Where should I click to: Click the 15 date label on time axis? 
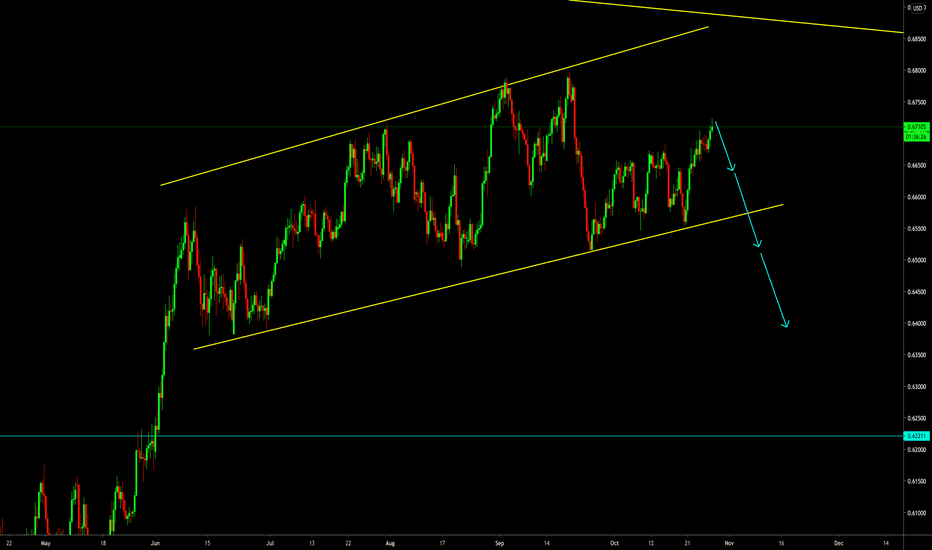point(207,543)
